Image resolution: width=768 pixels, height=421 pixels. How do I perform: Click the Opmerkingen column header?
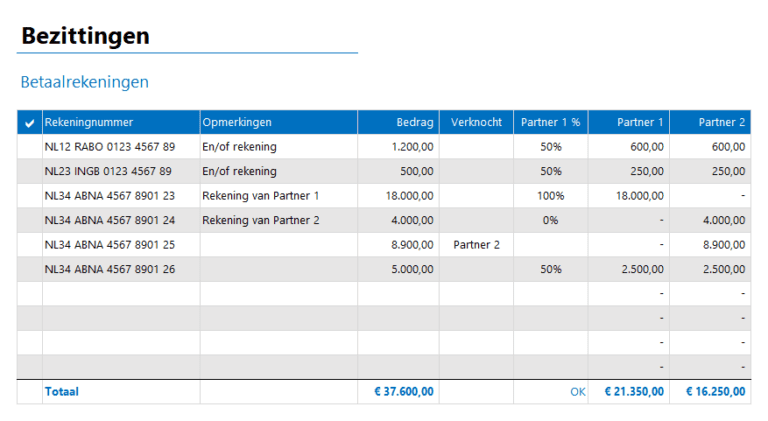[x=237, y=123]
